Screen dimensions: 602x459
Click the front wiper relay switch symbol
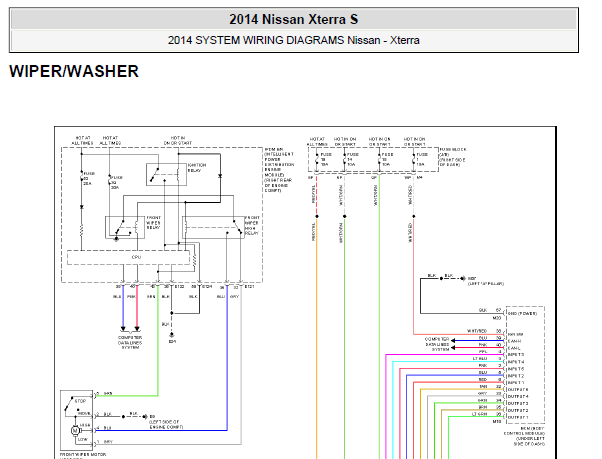(120, 227)
